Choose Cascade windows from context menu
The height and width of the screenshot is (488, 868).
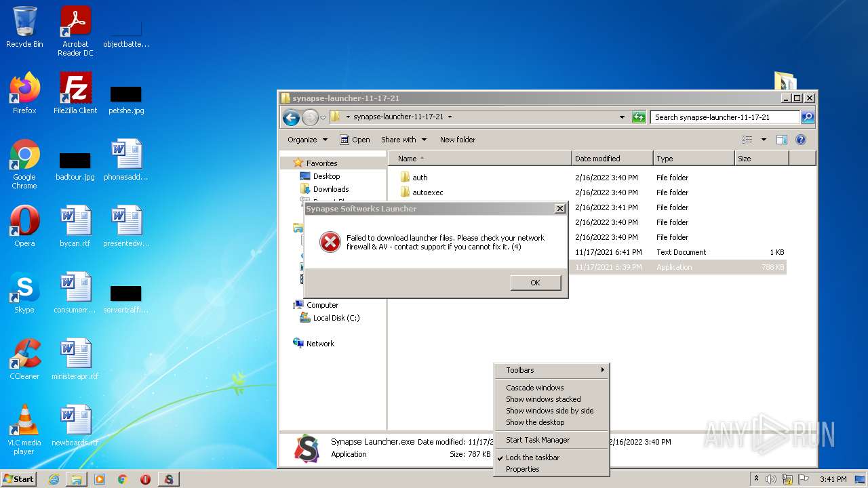coord(551,388)
